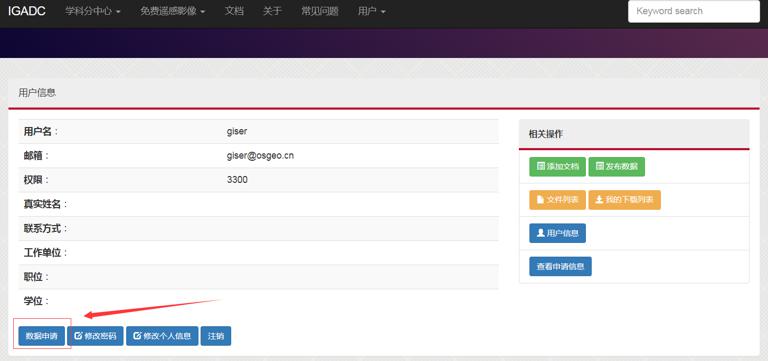Image resolution: width=768 pixels, height=361 pixels.
Task: Open 查看申请信息 view applications button
Action: coord(560,266)
